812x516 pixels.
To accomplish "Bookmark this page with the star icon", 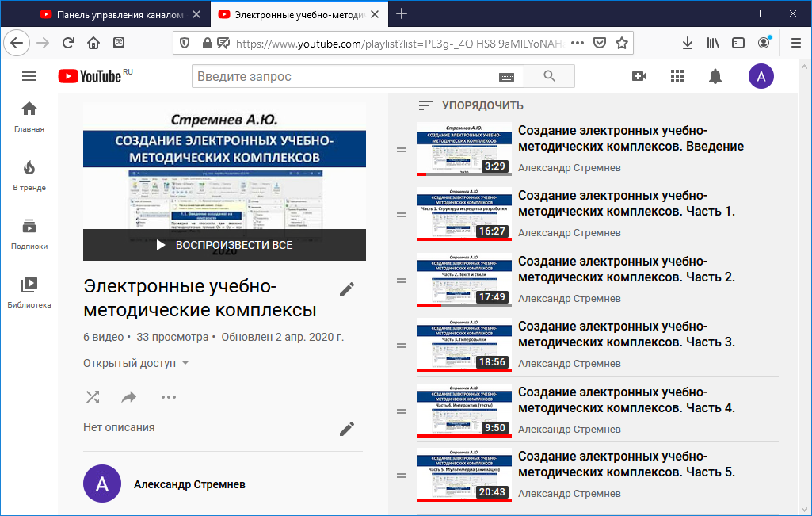I will (x=621, y=43).
